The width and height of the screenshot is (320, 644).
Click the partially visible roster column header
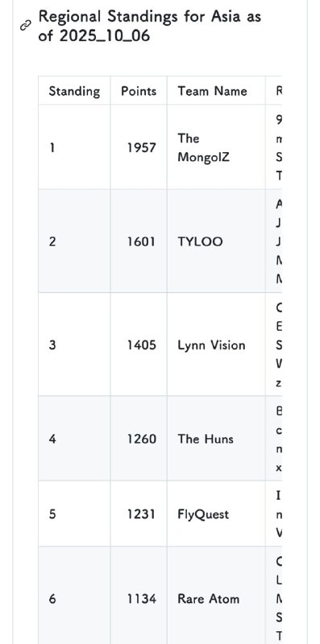click(x=274, y=91)
